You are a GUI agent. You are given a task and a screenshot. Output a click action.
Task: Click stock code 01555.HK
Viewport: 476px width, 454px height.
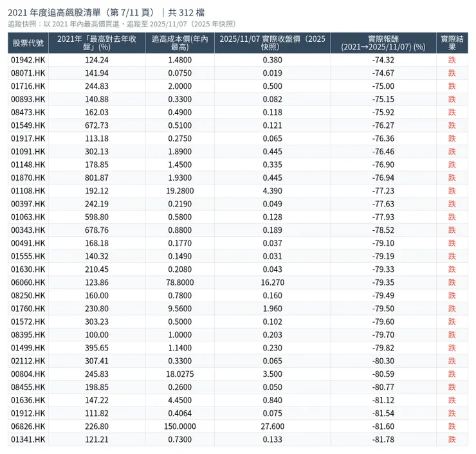(x=28, y=256)
